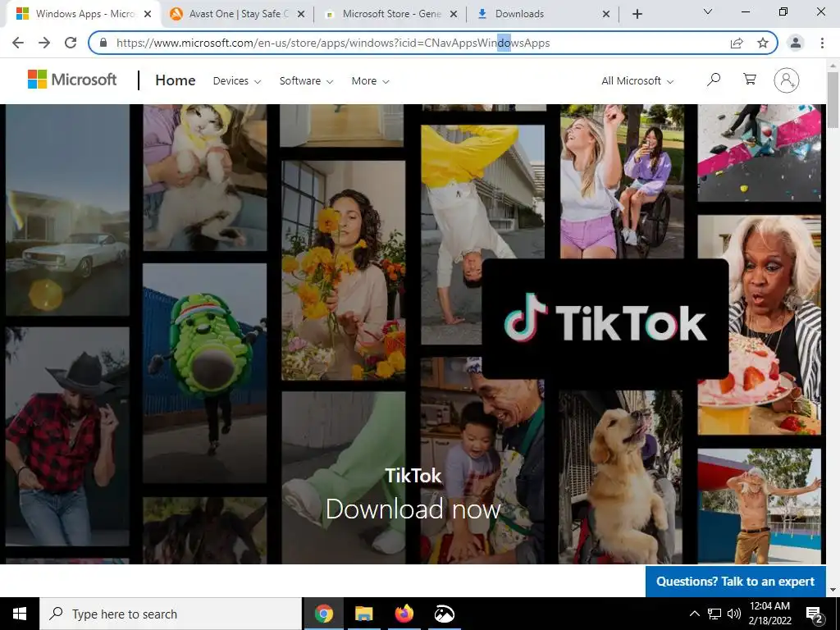
Task: Open the Chrome profile avatar
Action: 796,43
